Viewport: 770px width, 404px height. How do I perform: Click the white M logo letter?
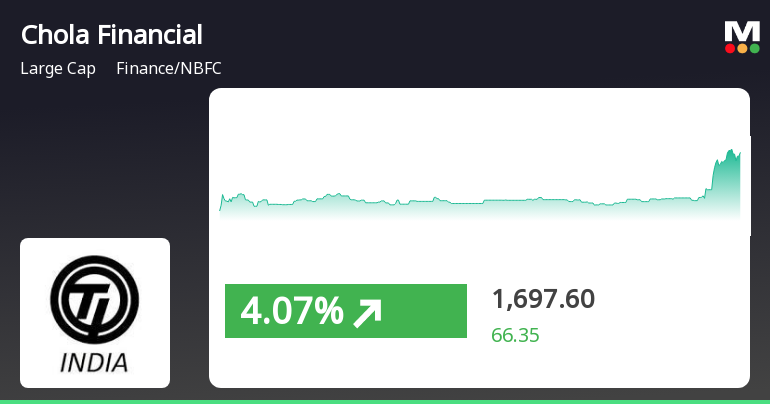742,32
